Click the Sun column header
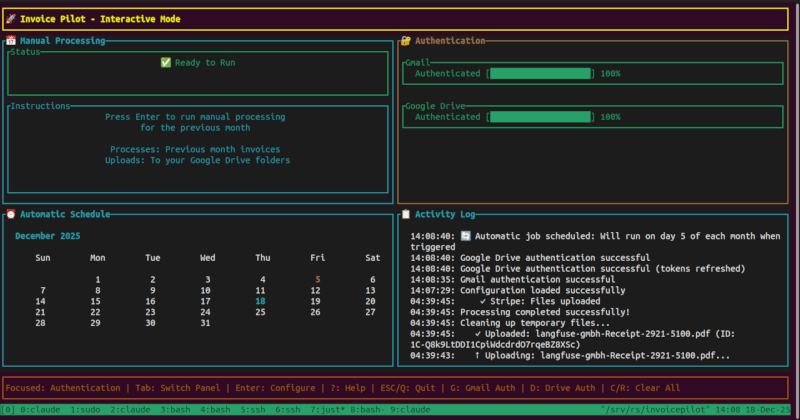Image resolution: width=800 pixels, height=420 pixels. [x=43, y=258]
